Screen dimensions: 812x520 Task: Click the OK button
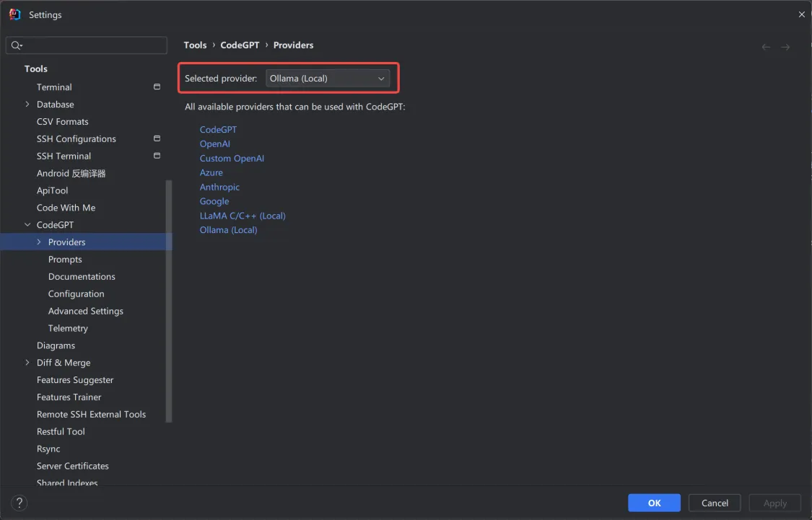click(654, 503)
